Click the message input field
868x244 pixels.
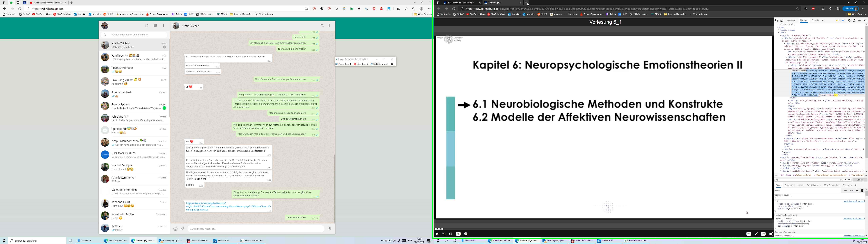(256, 229)
